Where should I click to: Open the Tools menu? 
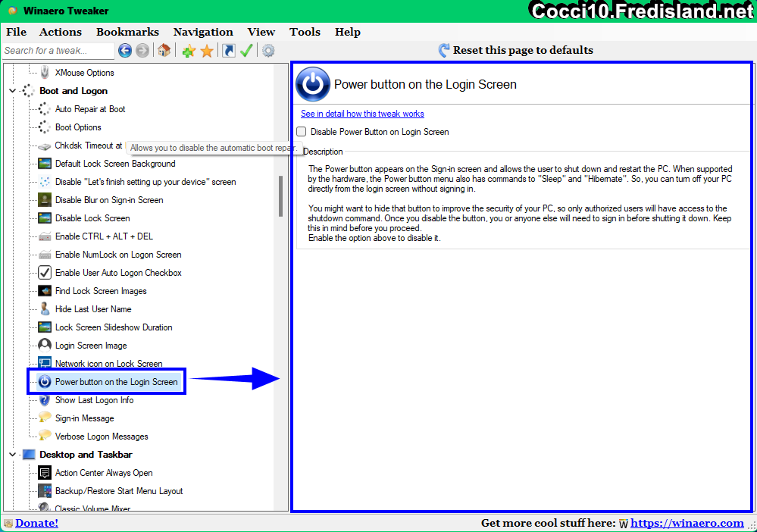305,32
